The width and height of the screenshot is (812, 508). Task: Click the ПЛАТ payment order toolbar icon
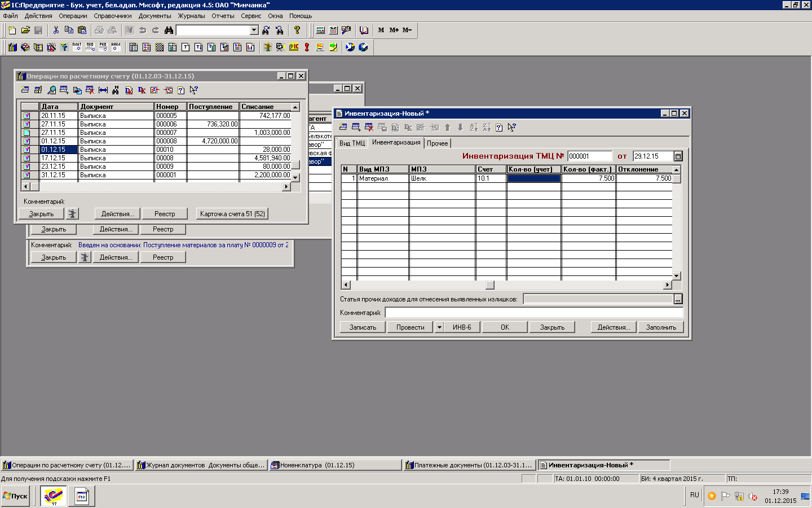77,47
